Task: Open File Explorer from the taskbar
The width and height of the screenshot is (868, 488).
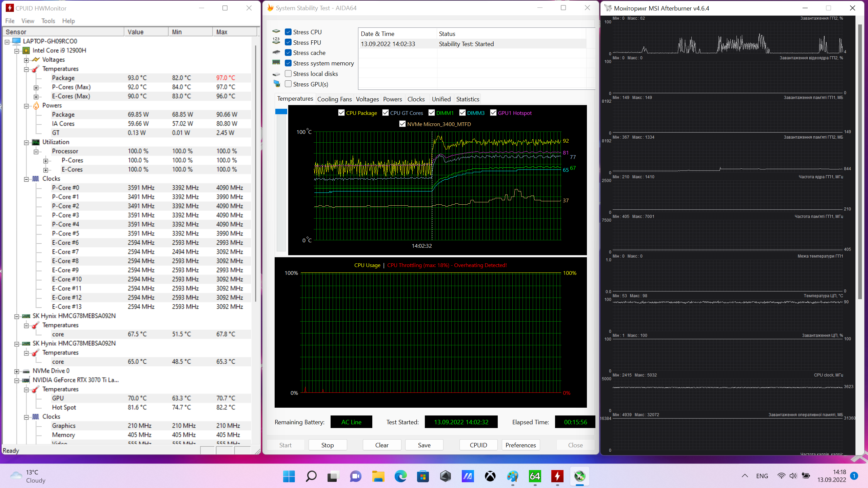Action: click(x=378, y=476)
